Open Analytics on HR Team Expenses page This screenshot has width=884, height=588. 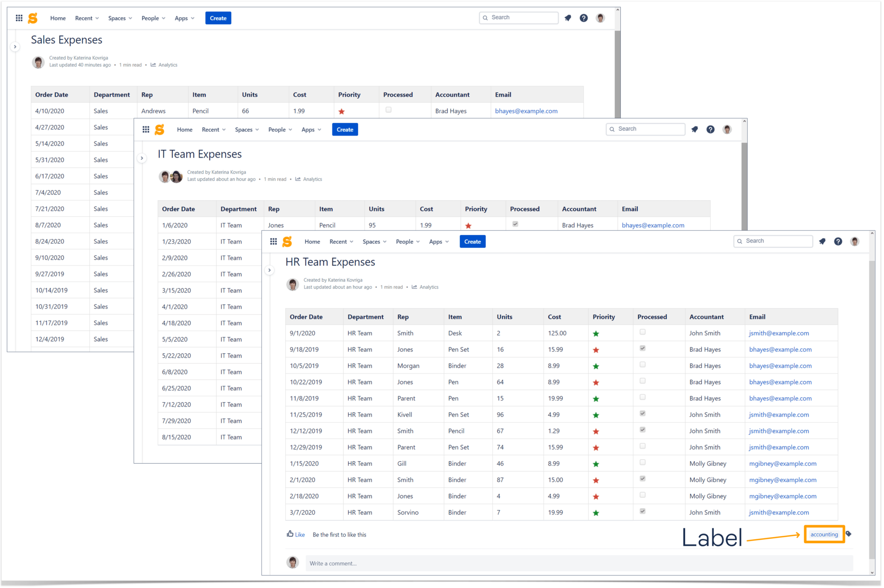click(x=429, y=287)
